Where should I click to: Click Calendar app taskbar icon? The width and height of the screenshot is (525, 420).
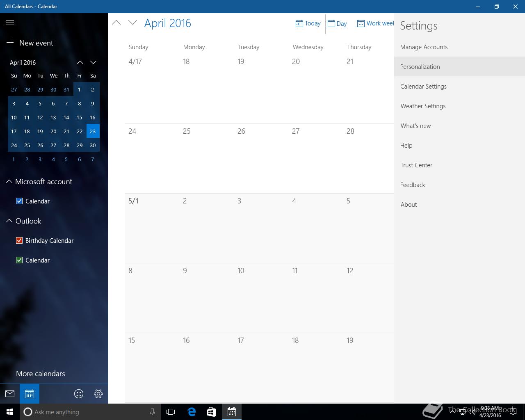(x=232, y=412)
